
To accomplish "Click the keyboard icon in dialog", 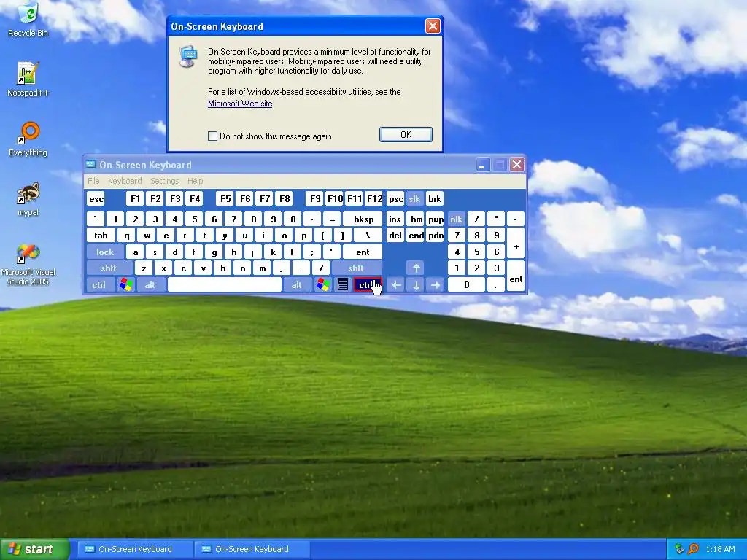I will [x=188, y=56].
